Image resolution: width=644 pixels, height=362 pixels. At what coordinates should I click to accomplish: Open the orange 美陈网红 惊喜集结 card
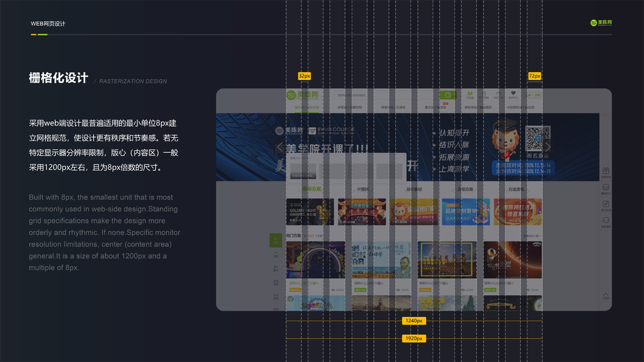pyautogui.click(x=518, y=212)
